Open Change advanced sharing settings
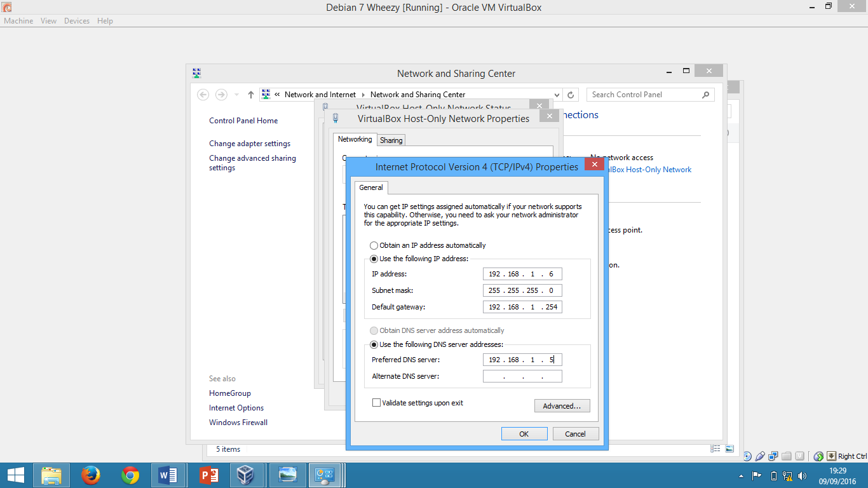 coord(252,163)
